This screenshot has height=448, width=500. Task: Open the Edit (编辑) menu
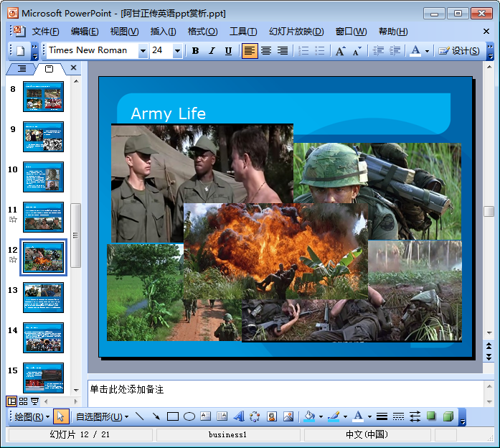(85, 32)
